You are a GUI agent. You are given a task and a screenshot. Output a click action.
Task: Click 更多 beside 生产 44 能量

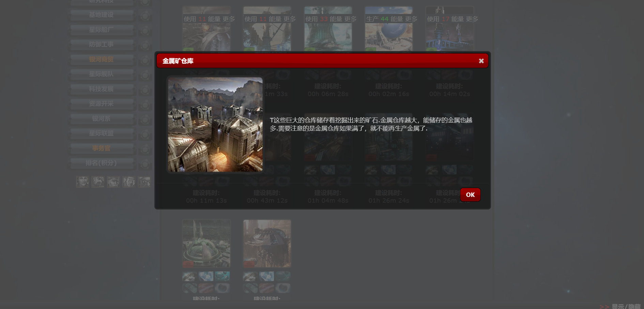coord(411,19)
